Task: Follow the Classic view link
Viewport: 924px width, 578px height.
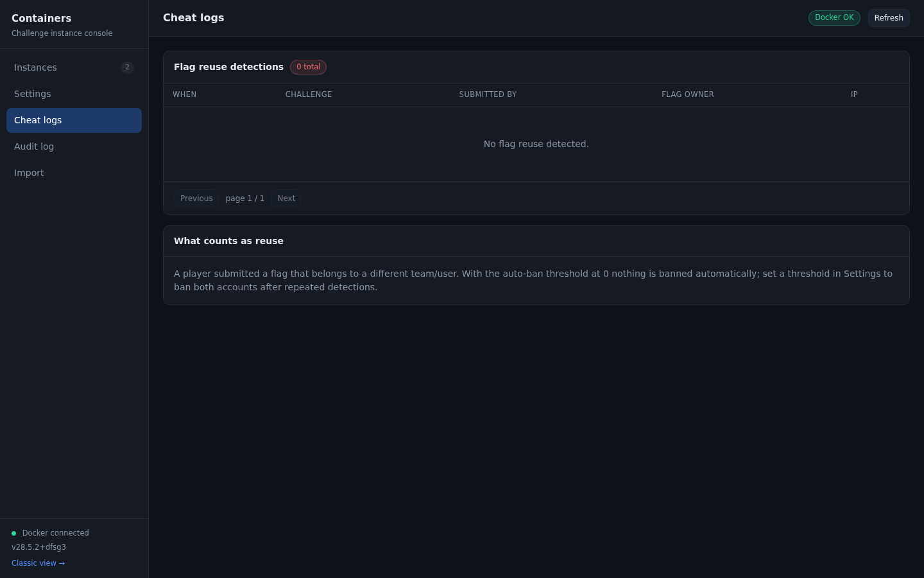Action: [x=38, y=563]
